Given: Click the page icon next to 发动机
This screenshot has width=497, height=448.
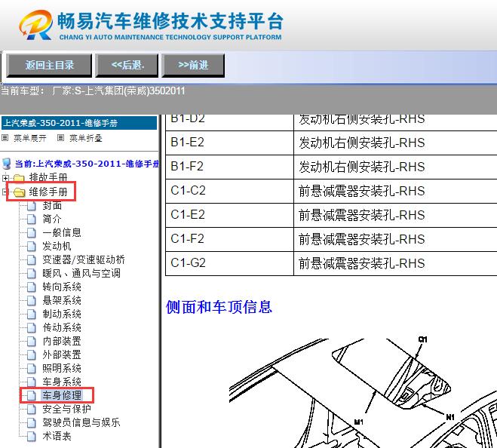Looking at the screenshot, I should [x=32, y=247].
